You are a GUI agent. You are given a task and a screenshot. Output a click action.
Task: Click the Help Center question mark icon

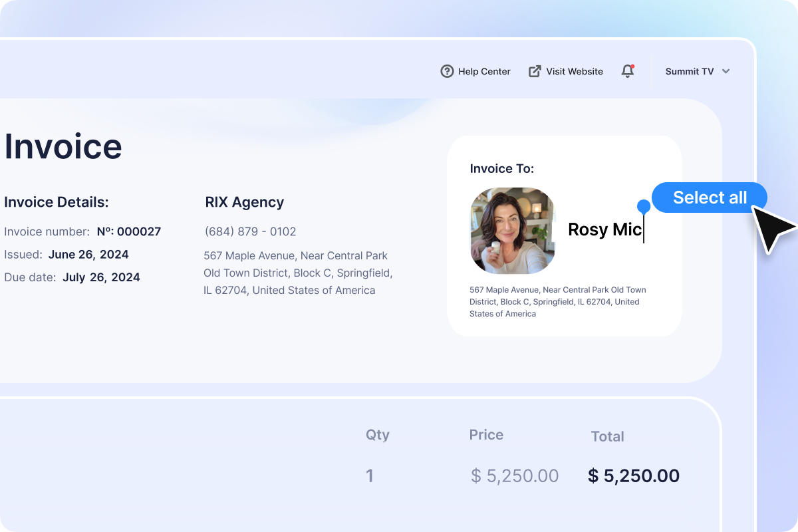447,71
